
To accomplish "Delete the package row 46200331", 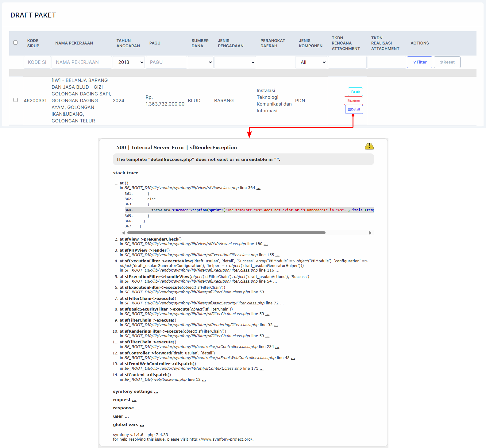I will tap(353, 101).
